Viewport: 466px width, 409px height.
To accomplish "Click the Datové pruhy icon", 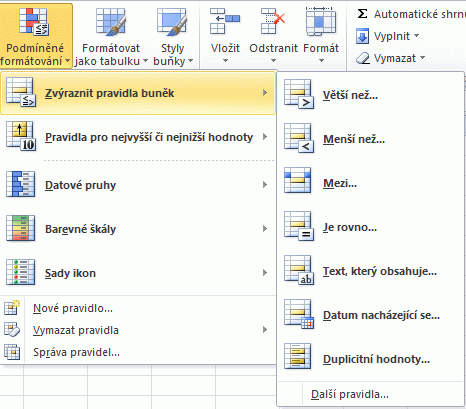I will (x=21, y=184).
